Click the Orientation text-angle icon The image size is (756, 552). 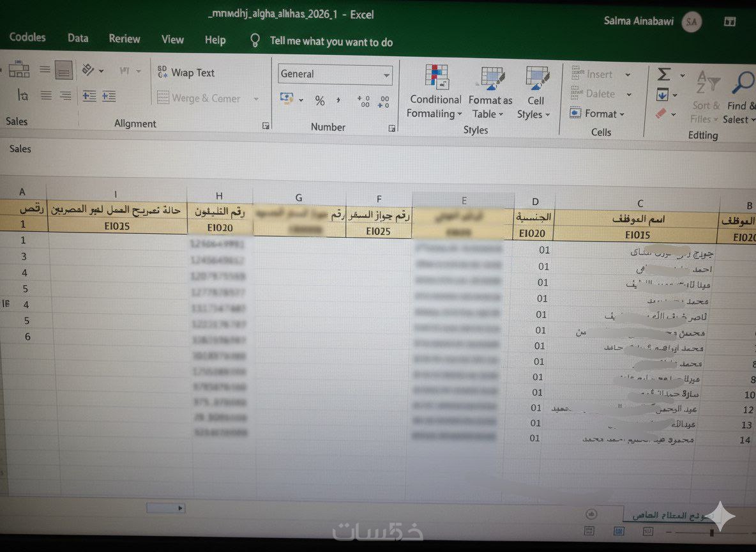tap(87, 70)
